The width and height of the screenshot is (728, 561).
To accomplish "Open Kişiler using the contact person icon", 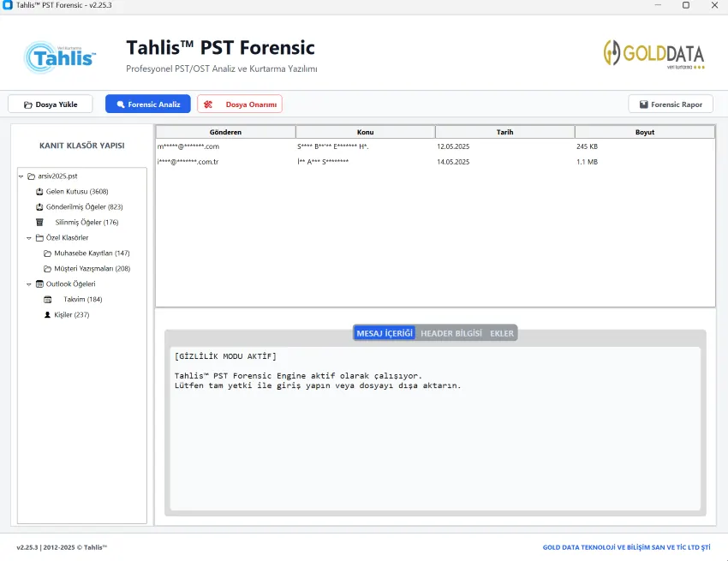I will 46,314.
